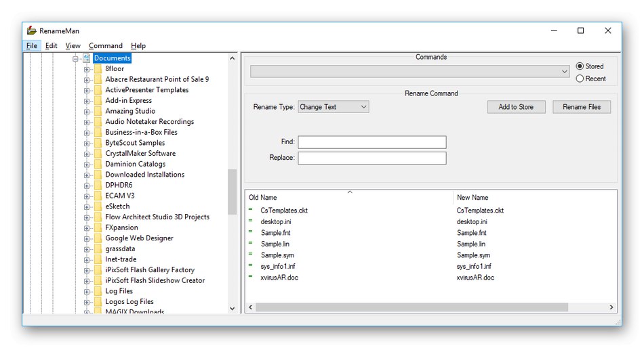
Task: Click the window resize grip in status bar
Action: [x=618, y=322]
